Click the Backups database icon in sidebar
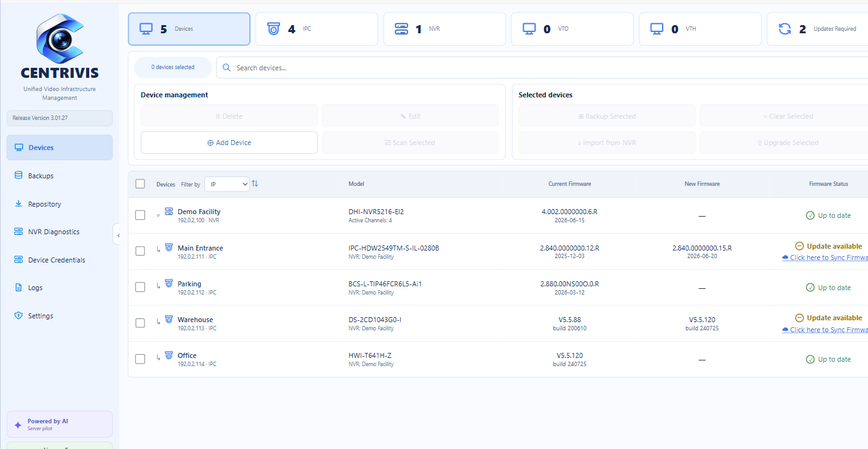The width and height of the screenshot is (868, 449). click(18, 176)
